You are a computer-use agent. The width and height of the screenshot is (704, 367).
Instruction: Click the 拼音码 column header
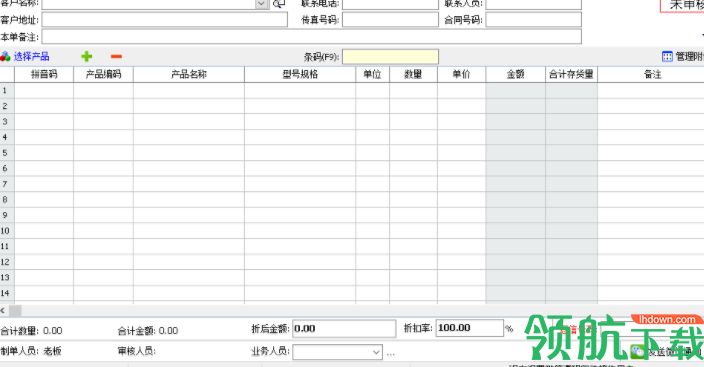pyautogui.click(x=44, y=74)
